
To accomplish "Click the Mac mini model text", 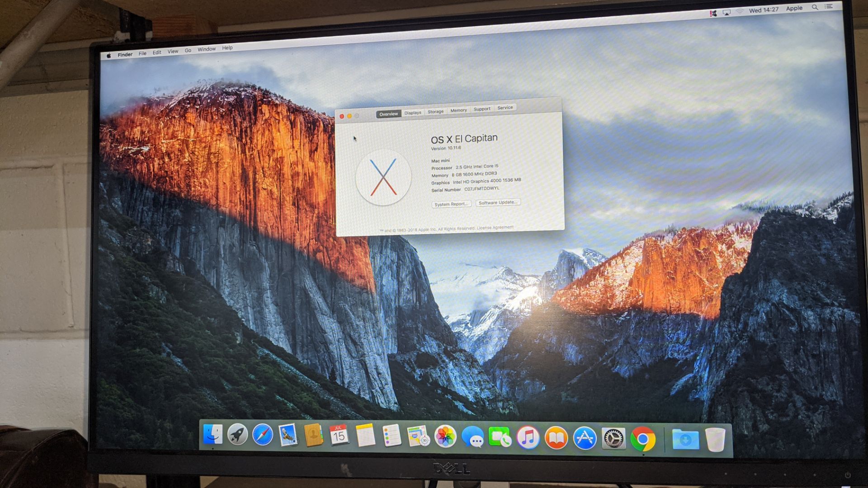I will [x=440, y=161].
